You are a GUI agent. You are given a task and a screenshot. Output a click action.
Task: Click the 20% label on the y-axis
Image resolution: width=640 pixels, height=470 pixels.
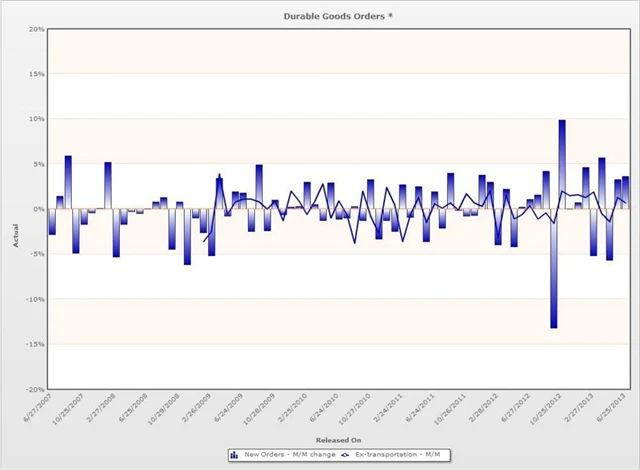click(35, 29)
